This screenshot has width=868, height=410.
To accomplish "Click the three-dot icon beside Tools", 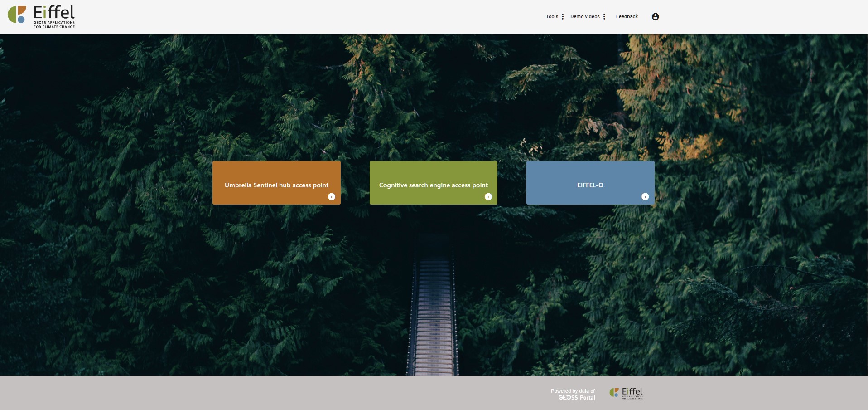I will pos(563,16).
